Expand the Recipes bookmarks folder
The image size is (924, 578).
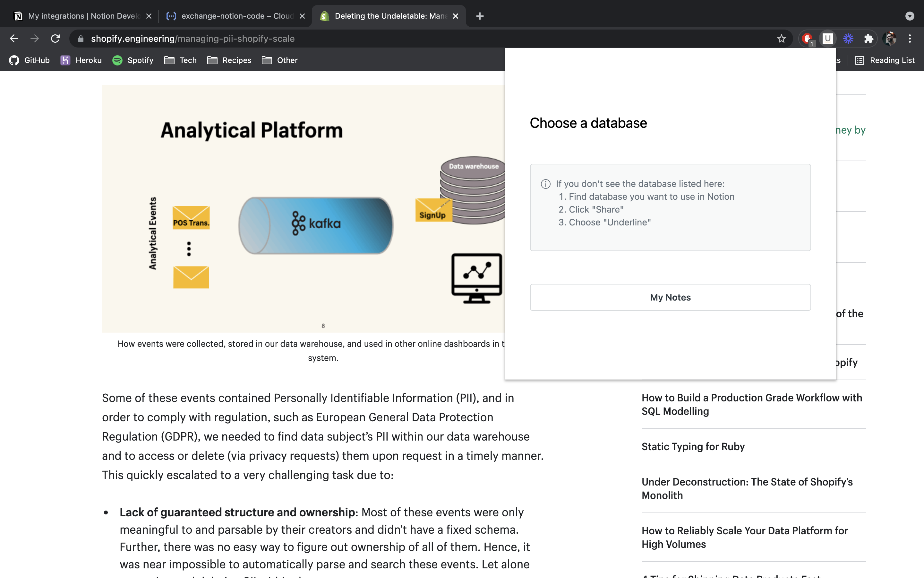coord(229,60)
